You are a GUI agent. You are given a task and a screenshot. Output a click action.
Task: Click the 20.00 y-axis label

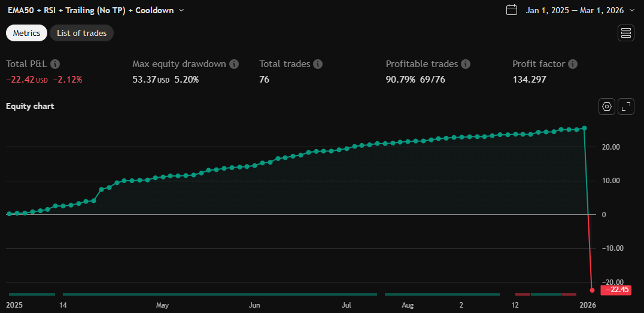[610, 147]
